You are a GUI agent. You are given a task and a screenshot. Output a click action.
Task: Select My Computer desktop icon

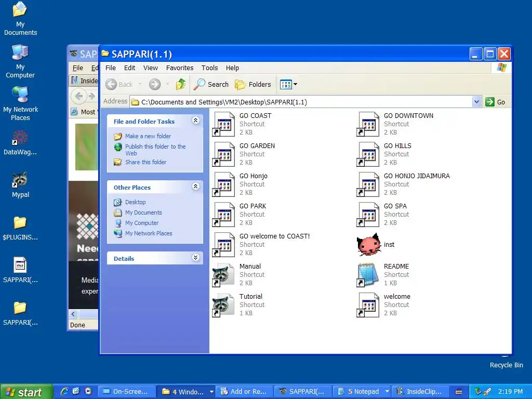[20, 61]
